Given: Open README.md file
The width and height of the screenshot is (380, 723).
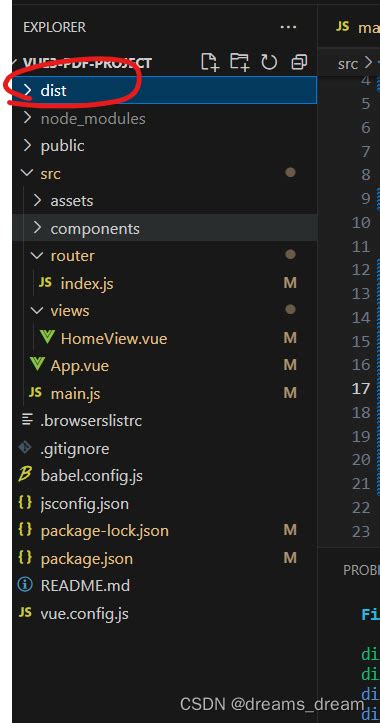Looking at the screenshot, I should click(x=85, y=586).
